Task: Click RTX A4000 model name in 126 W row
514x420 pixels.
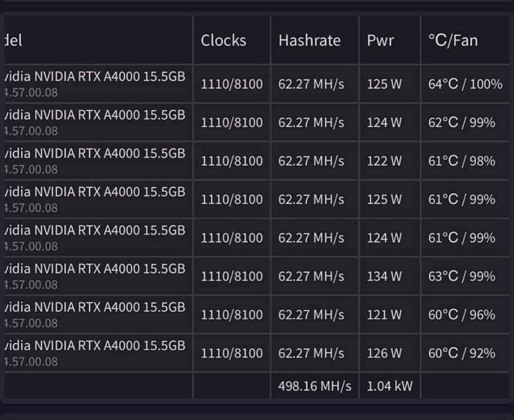Action: click(x=95, y=345)
